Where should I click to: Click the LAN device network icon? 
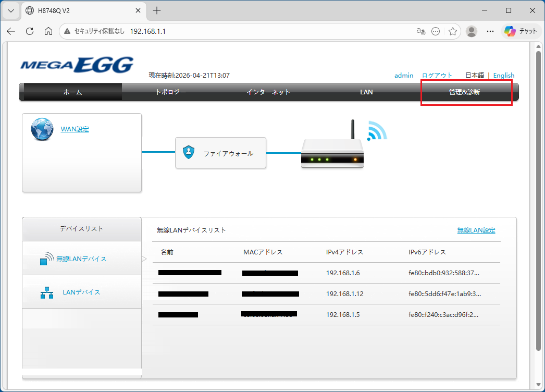point(47,292)
